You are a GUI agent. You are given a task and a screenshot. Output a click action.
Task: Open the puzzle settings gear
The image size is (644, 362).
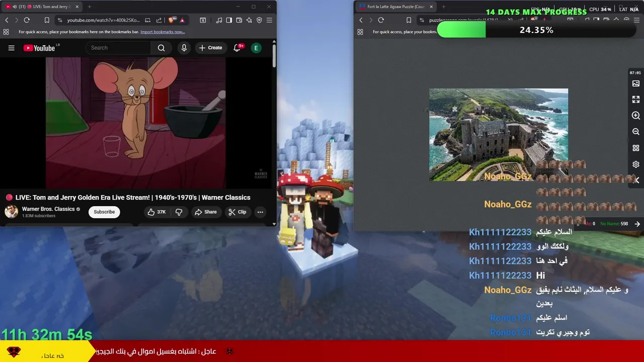(636, 164)
